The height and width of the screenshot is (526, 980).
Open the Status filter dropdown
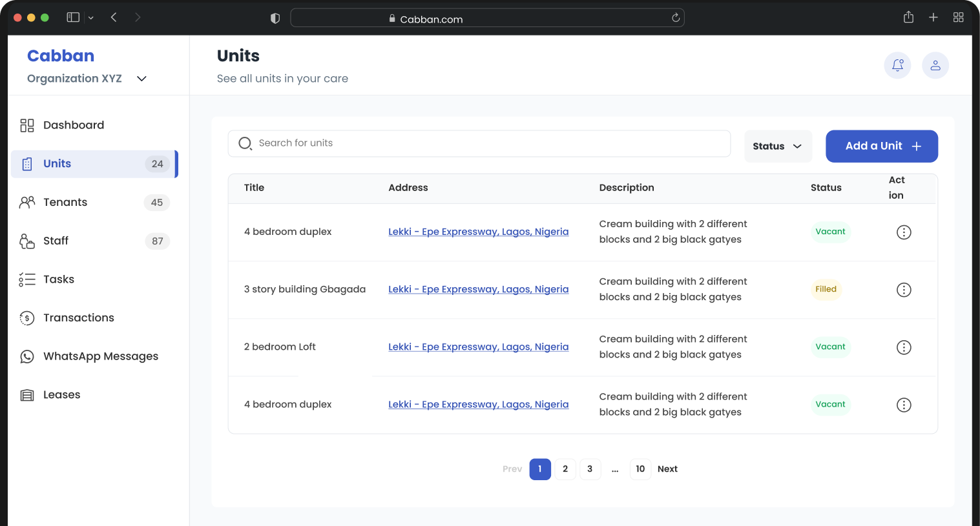(778, 146)
